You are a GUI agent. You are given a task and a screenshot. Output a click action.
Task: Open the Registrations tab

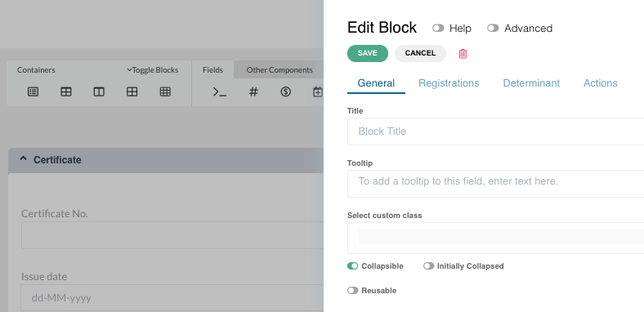(449, 83)
